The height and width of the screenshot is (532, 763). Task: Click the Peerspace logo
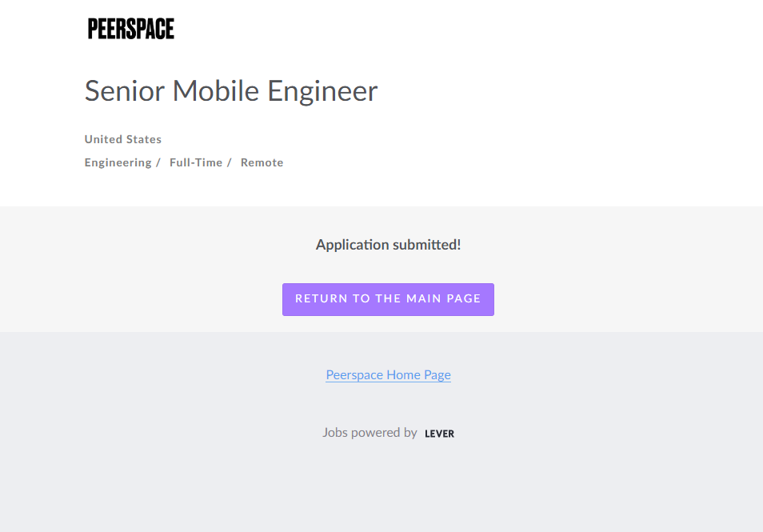tap(131, 29)
